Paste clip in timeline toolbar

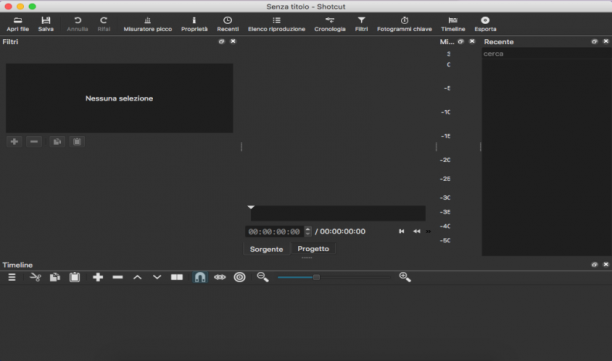coord(75,277)
